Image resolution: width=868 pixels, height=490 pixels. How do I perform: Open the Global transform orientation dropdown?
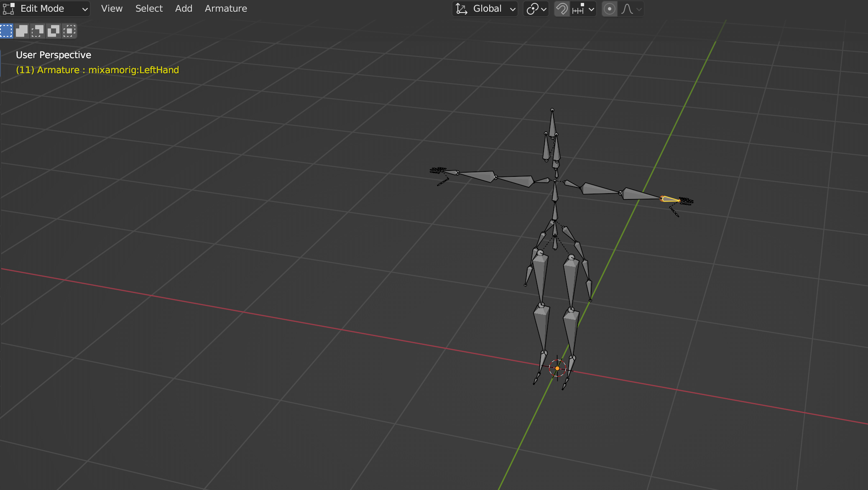485,9
